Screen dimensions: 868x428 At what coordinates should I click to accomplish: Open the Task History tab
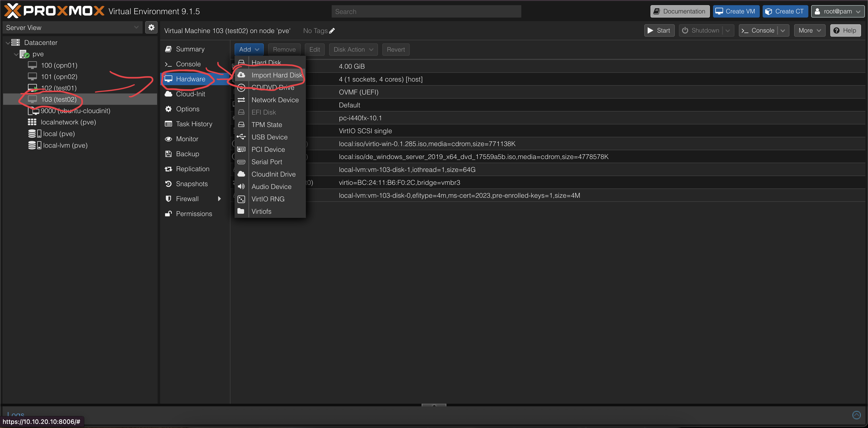tap(195, 124)
